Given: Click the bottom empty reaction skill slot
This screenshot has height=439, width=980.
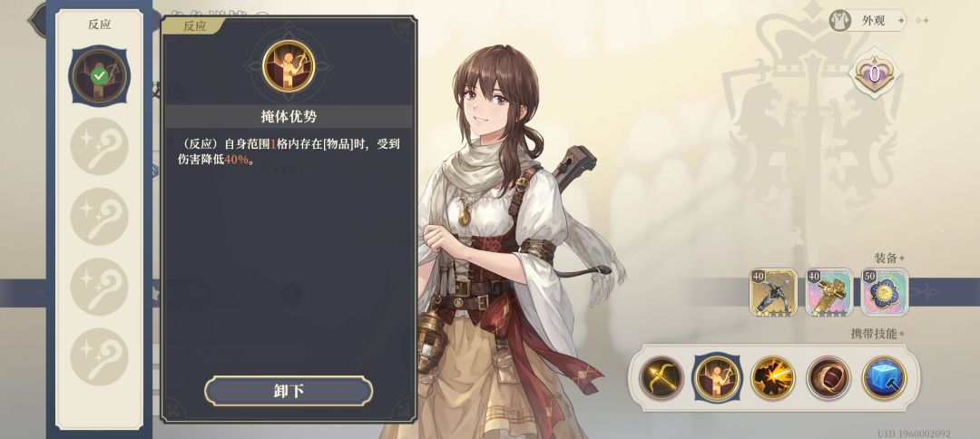Looking at the screenshot, I should [x=100, y=356].
